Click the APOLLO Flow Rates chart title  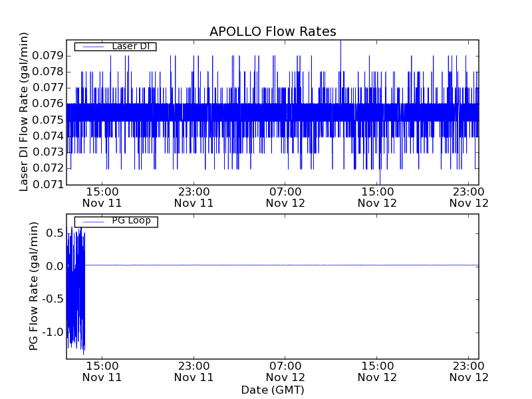point(273,31)
